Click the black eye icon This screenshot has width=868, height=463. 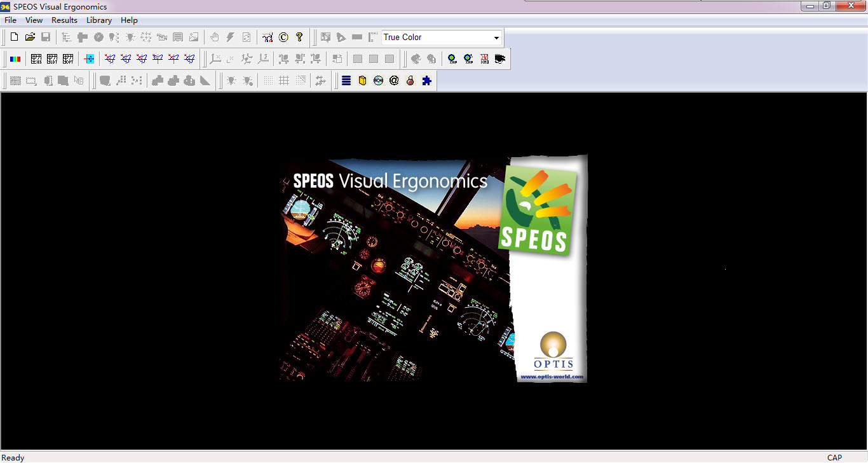[x=500, y=59]
